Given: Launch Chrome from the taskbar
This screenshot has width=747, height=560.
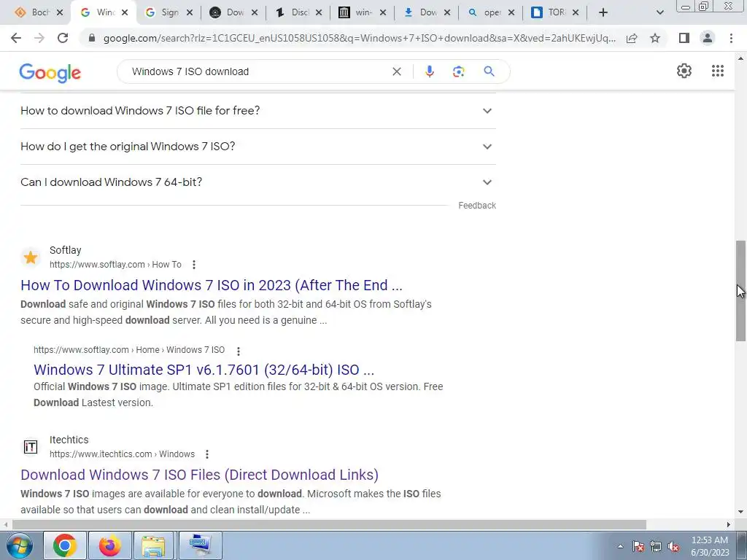Looking at the screenshot, I should (65, 545).
